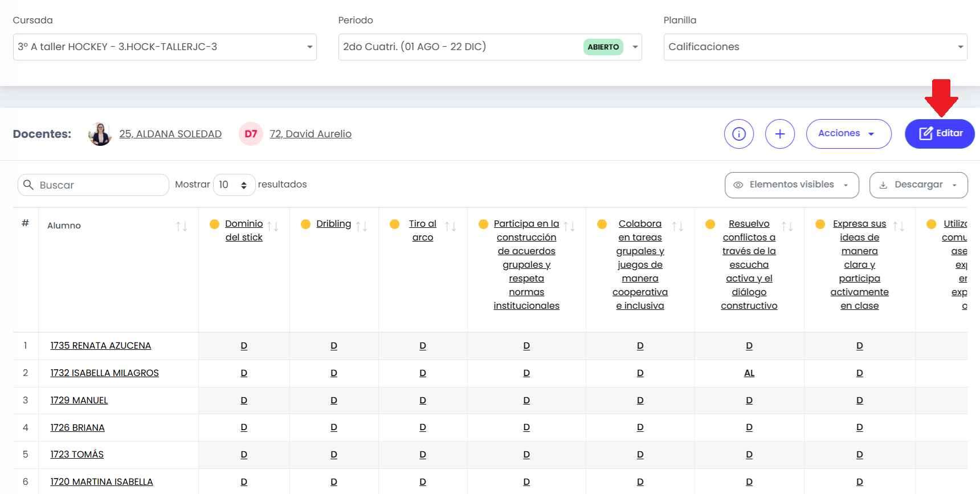The width and height of the screenshot is (980, 494).
Task: Open student 1723 TOMÁS
Action: click(x=77, y=455)
